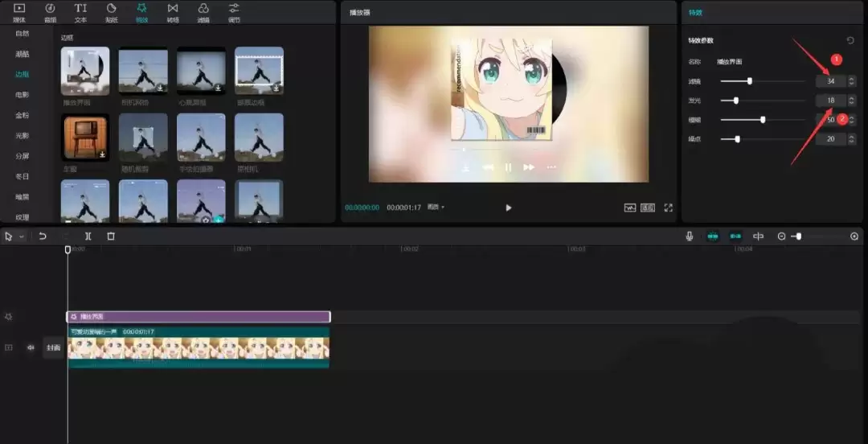Click the stepper arrows beside value 18
Image resolution: width=868 pixels, height=444 pixels.
tap(851, 101)
